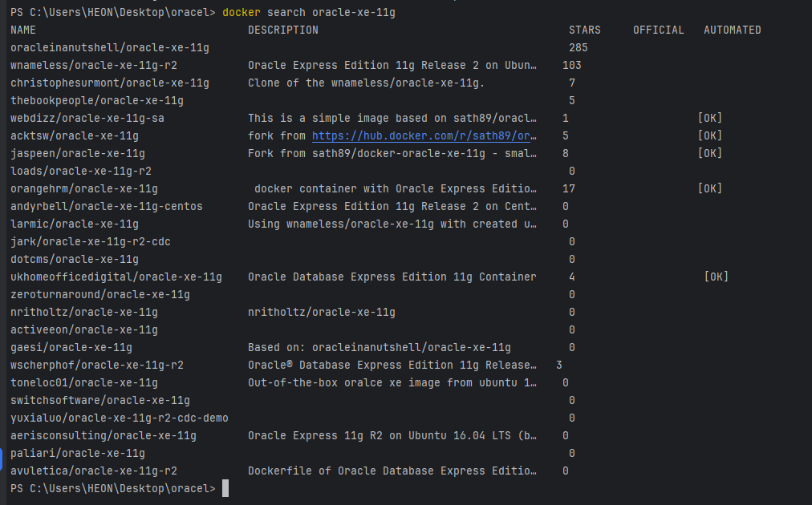812x505 pixels.
Task: Select text 'paliari/oracle-xe-11g'
Action: tap(78, 453)
